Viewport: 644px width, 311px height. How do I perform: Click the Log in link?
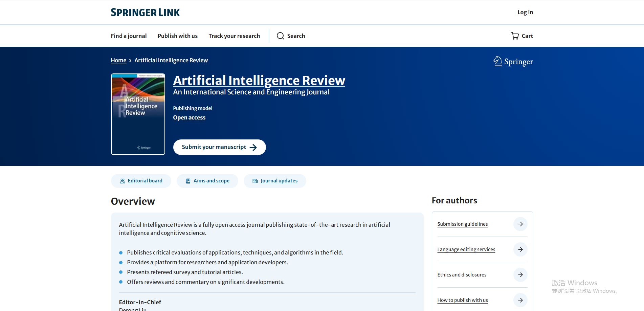(x=525, y=12)
